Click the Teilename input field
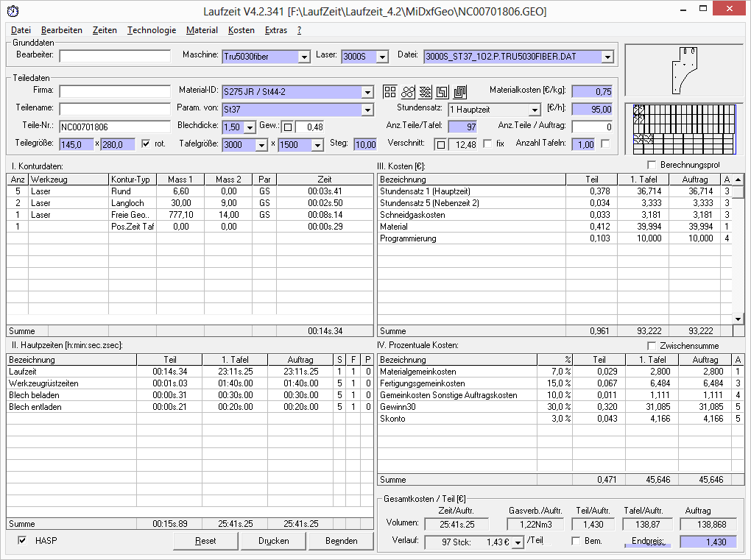Screen dimensions: 751x560 115,109
